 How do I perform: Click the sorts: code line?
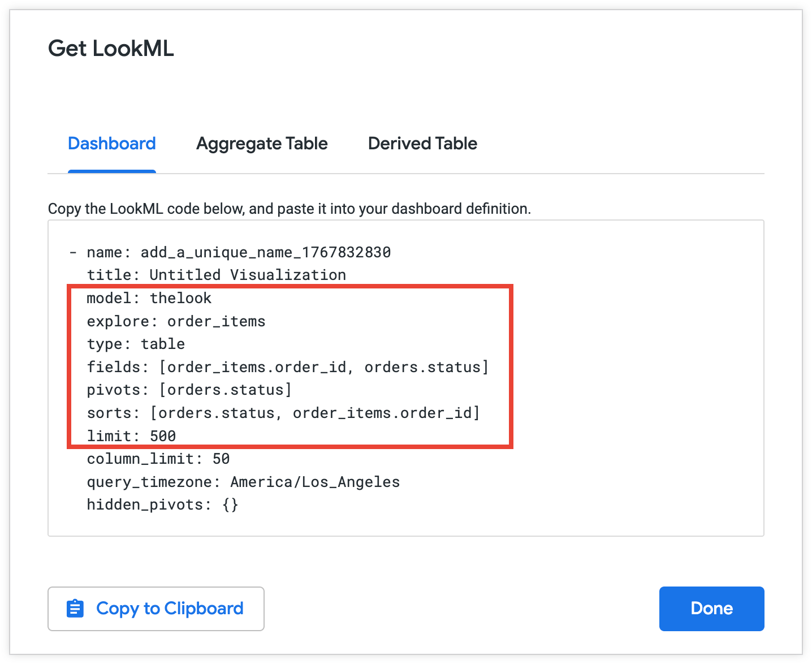click(283, 413)
